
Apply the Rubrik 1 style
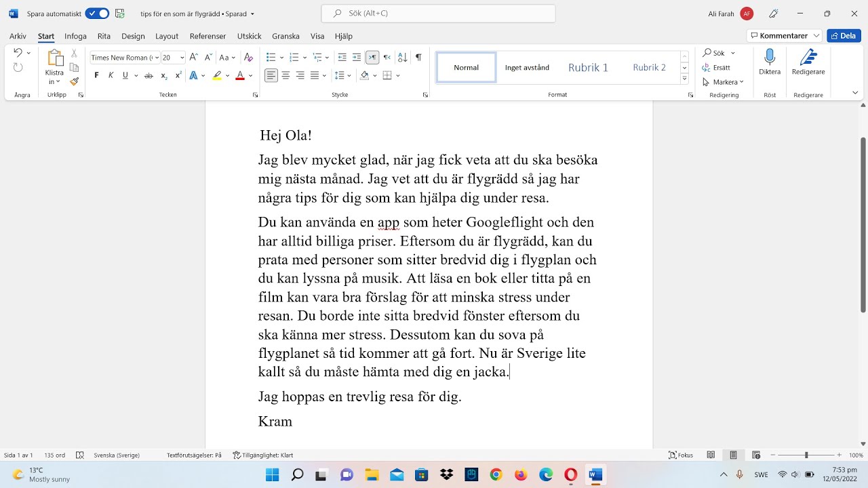coord(588,67)
